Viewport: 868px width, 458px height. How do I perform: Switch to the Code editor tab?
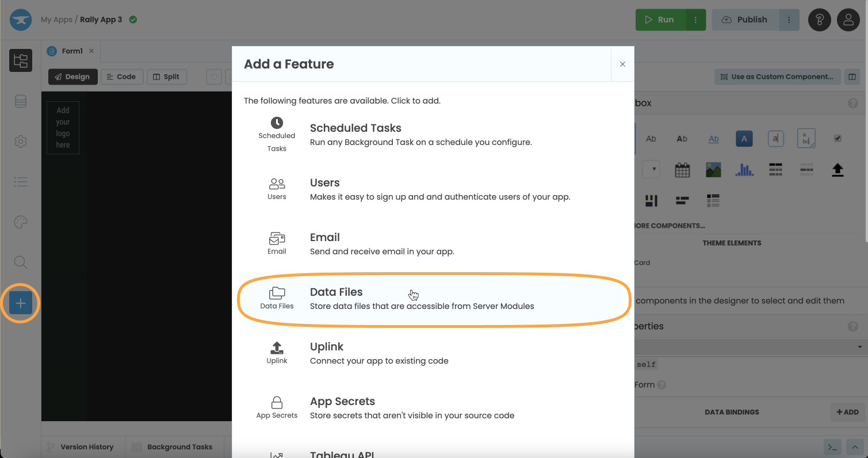tap(122, 76)
